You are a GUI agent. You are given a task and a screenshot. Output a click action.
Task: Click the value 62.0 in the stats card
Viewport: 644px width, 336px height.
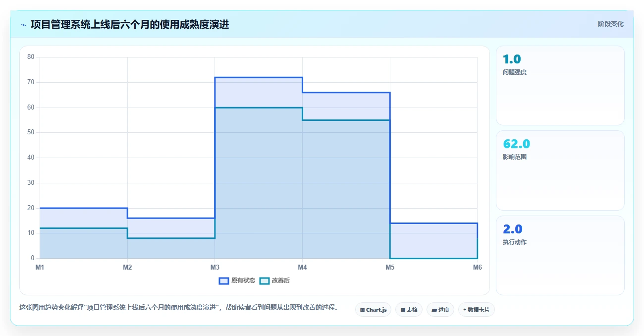pos(516,144)
